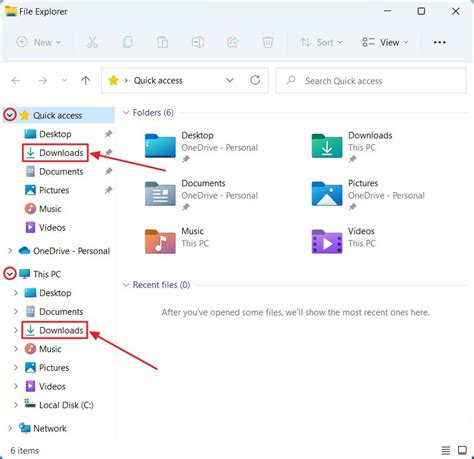Select This PC in navigation pane

(40, 274)
